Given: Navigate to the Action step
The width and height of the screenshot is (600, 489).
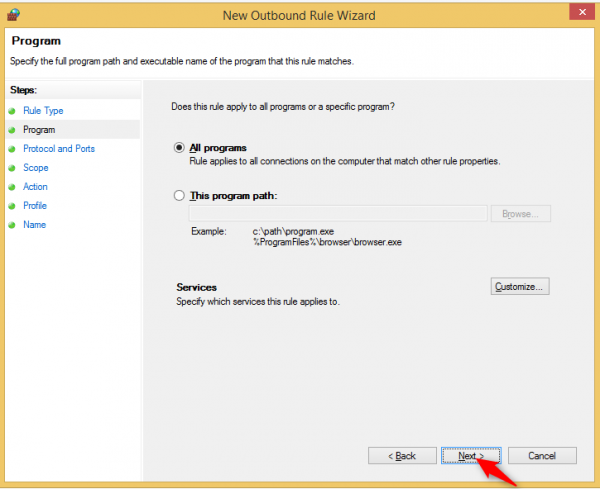Looking at the screenshot, I should (x=36, y=187).
